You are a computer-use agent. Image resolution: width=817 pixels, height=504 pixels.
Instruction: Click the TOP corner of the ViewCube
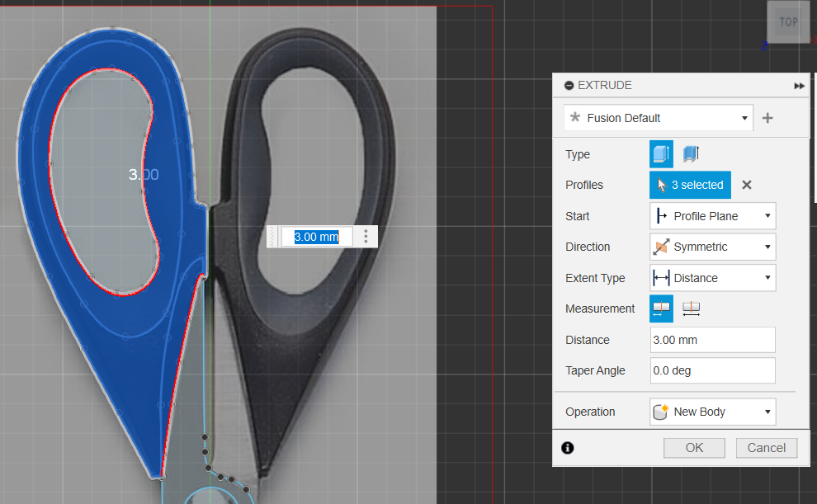pos(788,22)
